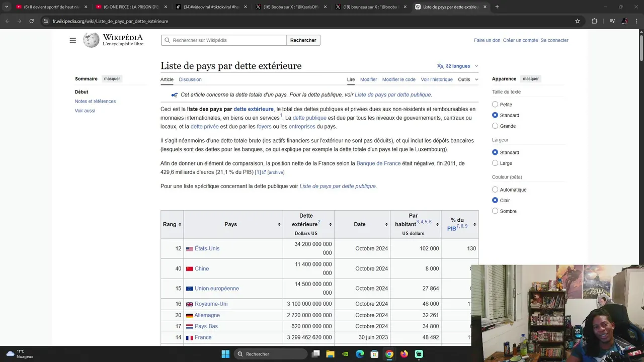Select the Grande text size option
Screen dimensions: 644x362
(495, 126)
